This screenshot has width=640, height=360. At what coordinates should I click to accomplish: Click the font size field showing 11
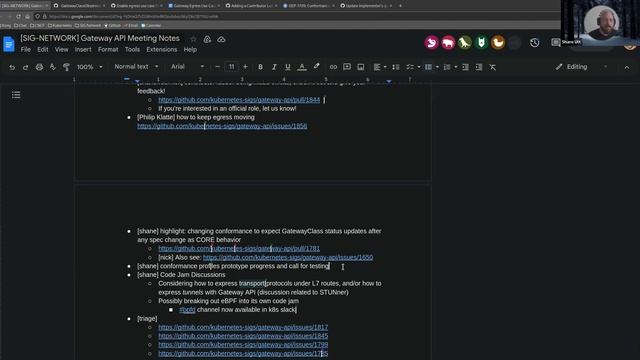(231, 67)
